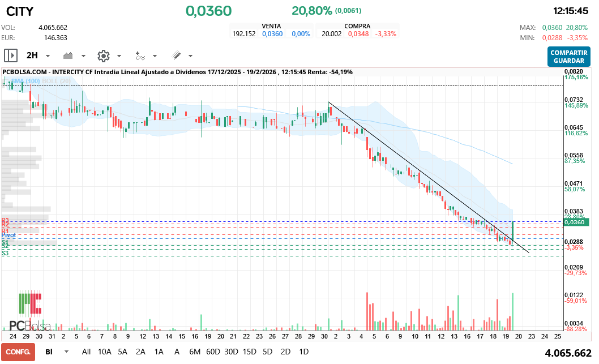Image resolution: width=599 pixels, height=364 pixels.
Task: Click the indicators icon in the toolbar
Action: tap(139, 55)
